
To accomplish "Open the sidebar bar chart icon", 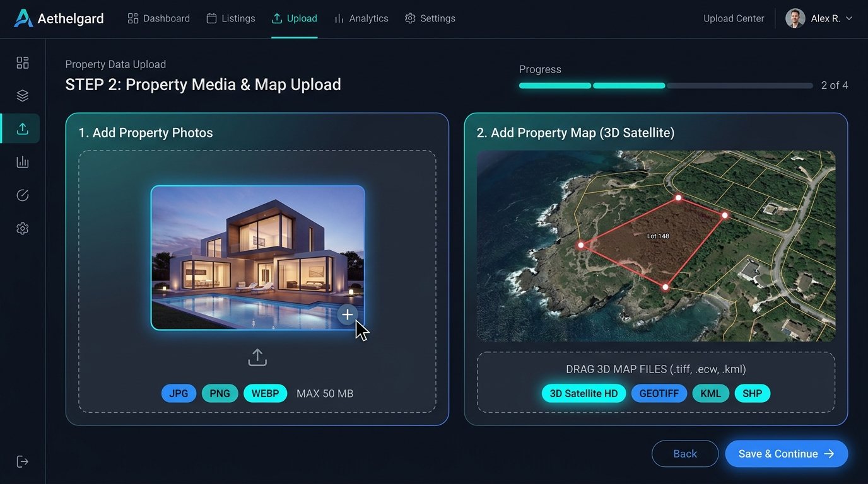I will pos(23,162).
